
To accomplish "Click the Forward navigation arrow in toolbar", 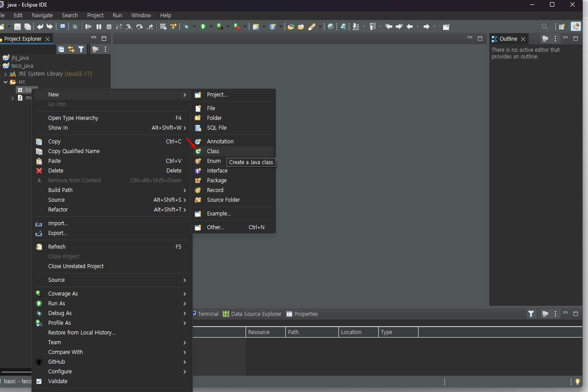I will coord(426,27).
